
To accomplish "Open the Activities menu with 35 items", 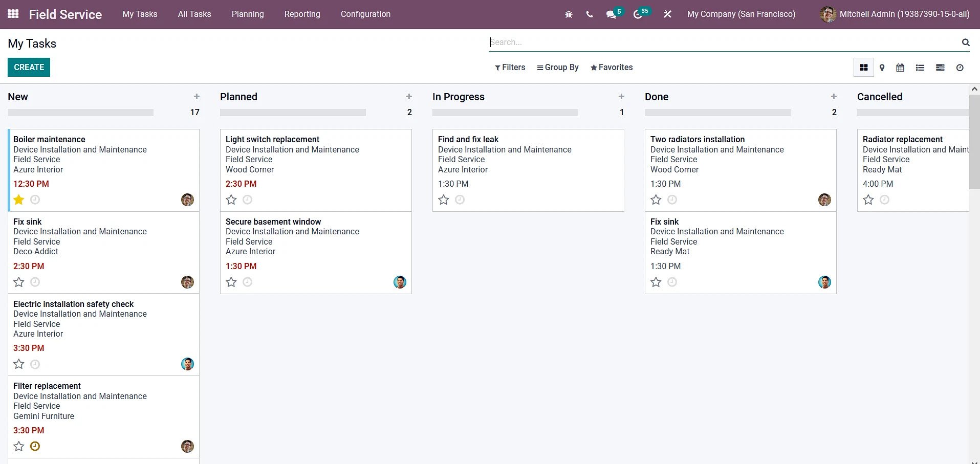I will tap(637, 14).
